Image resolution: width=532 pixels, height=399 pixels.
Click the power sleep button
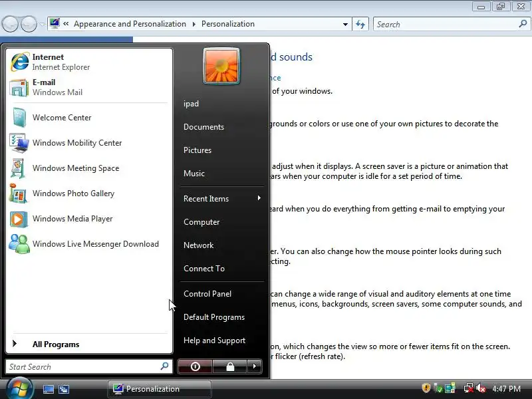[195, 366]
